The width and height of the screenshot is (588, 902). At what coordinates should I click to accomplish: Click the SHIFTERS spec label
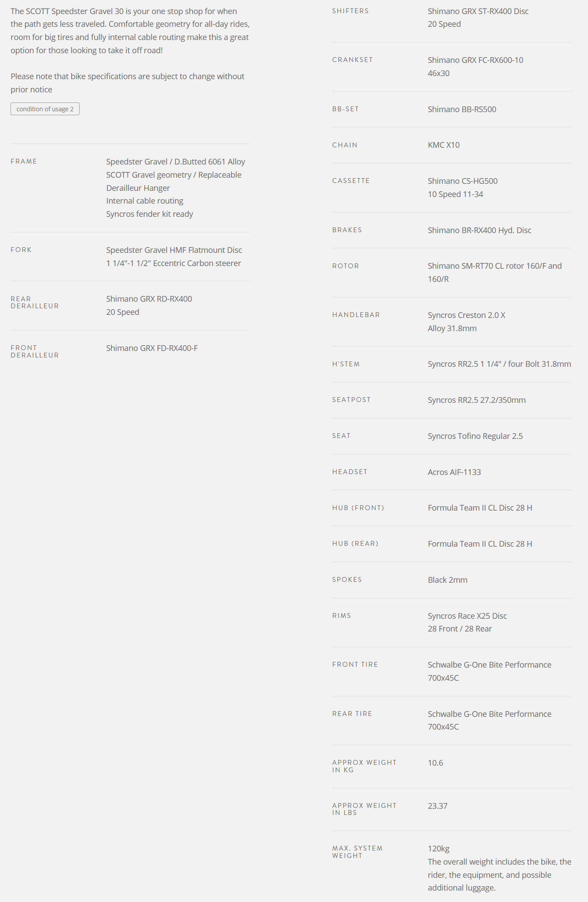(350, 11)
